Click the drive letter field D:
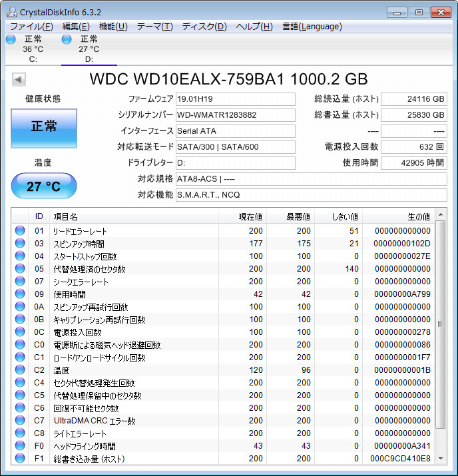This screenshot has width=458, height=476. tap(235, 163)
